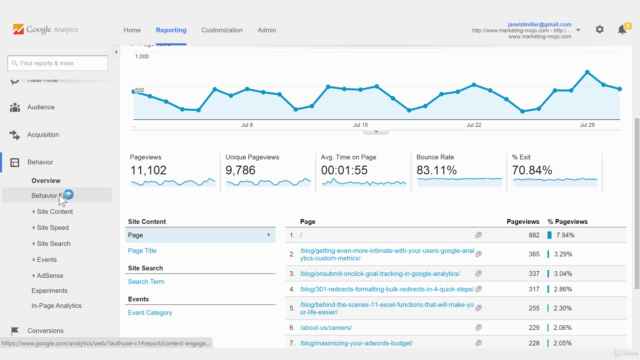Open Experiments report
This screenshot has width=640, height=360.
(x=49, y=291)
